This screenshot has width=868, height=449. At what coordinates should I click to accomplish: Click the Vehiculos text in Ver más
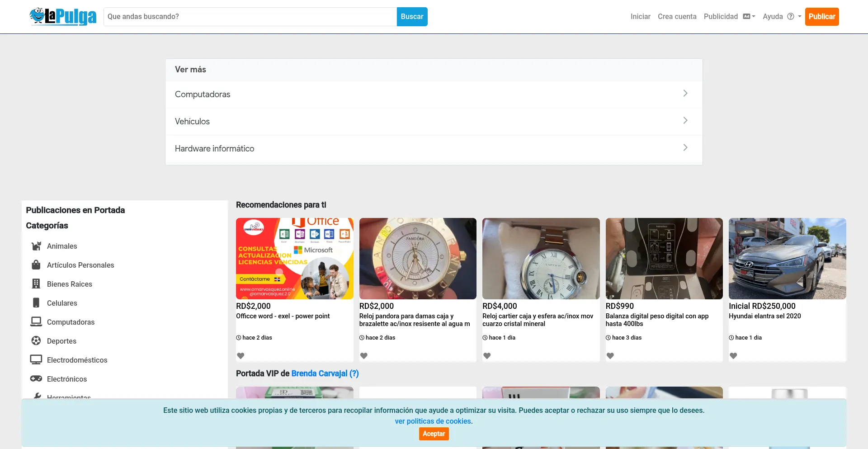pos(192,121)
